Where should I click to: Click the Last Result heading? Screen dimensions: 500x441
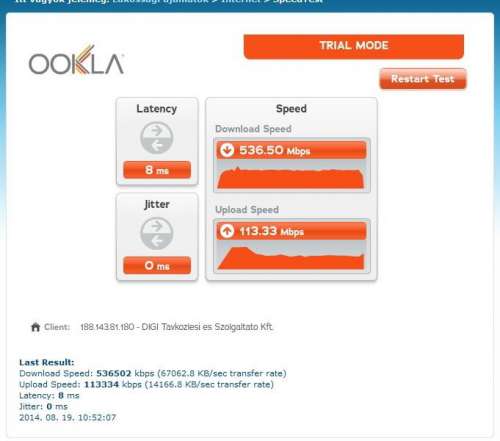tap(47, 362)
